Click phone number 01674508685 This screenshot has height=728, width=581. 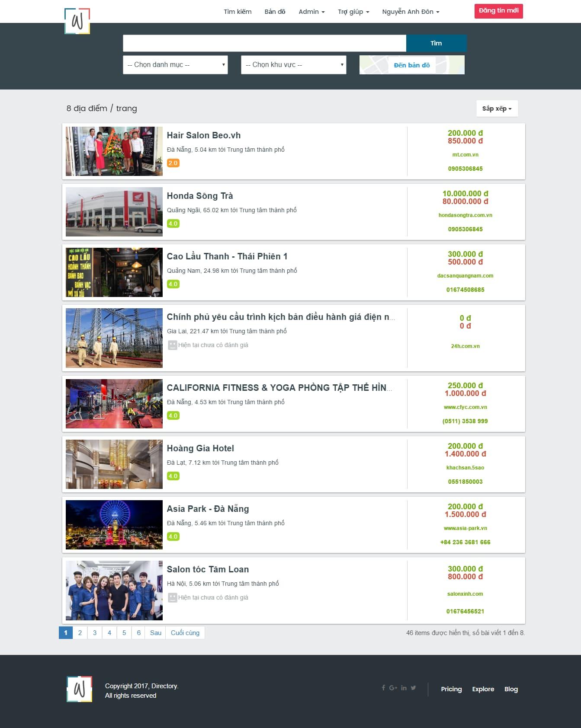click(465, 290)
